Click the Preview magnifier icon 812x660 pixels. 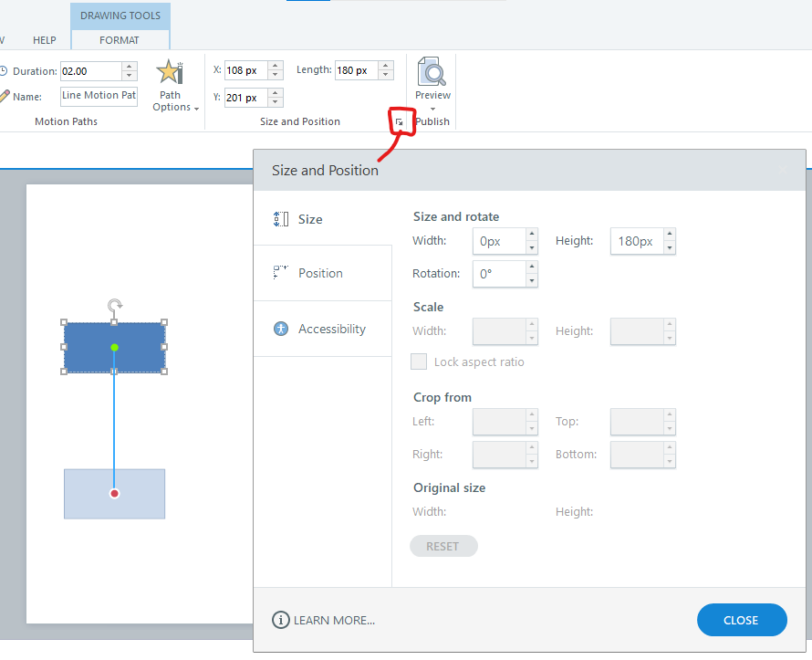click(x=432, y=71)
